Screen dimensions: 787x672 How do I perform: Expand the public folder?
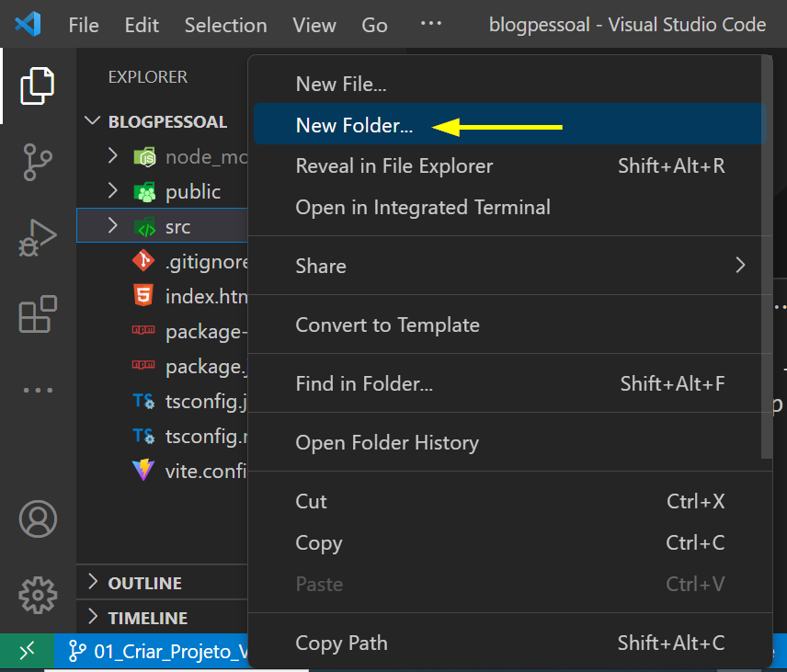[113, 191]
